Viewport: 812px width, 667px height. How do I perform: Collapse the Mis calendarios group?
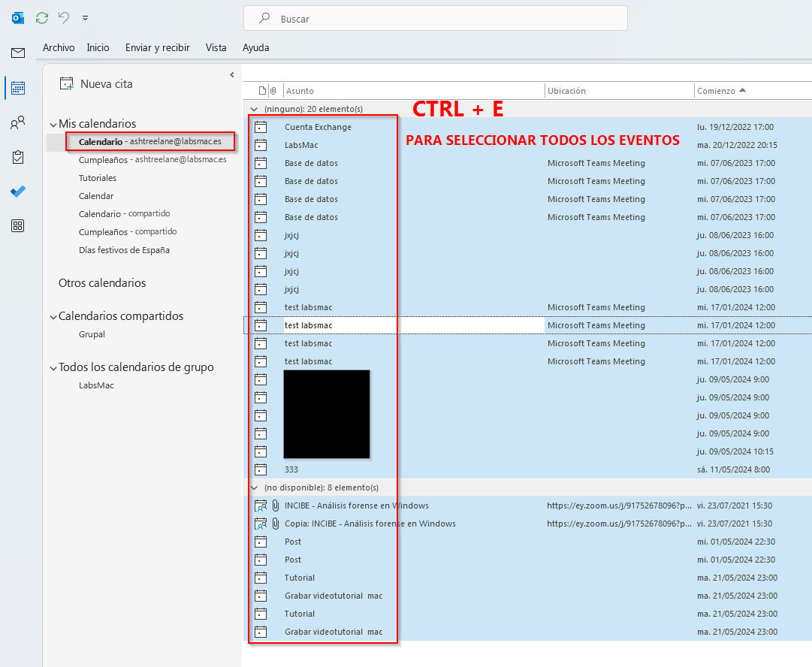(53, 124)
